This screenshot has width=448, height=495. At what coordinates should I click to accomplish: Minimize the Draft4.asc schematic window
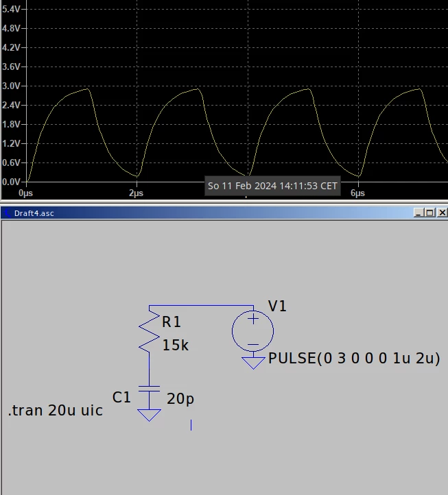(x=419, y=213)
